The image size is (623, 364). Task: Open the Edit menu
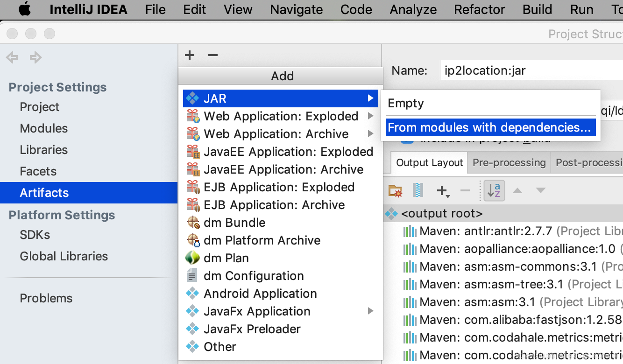click(x=195, y=9)
